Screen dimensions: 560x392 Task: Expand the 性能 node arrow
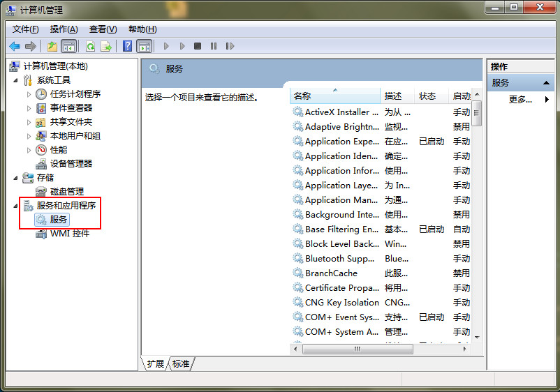(x=29, y=150)
